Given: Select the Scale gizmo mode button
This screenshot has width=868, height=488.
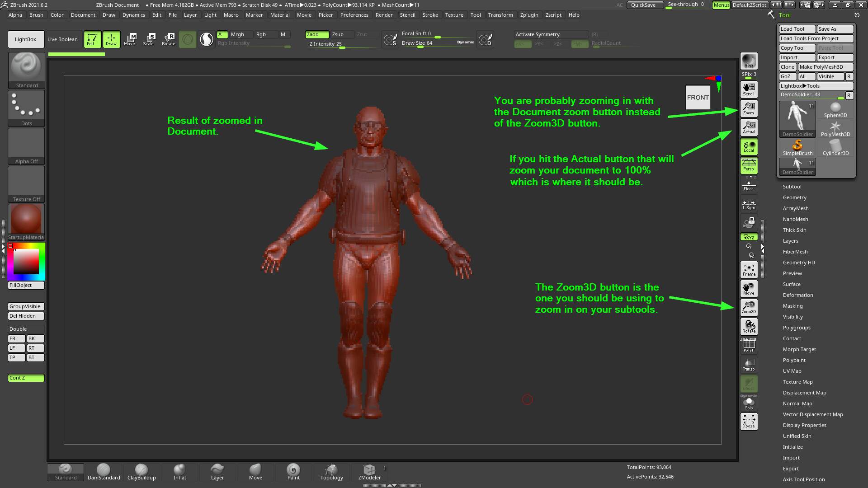Looking at the screenshot, I should click(x=148, y=39).
